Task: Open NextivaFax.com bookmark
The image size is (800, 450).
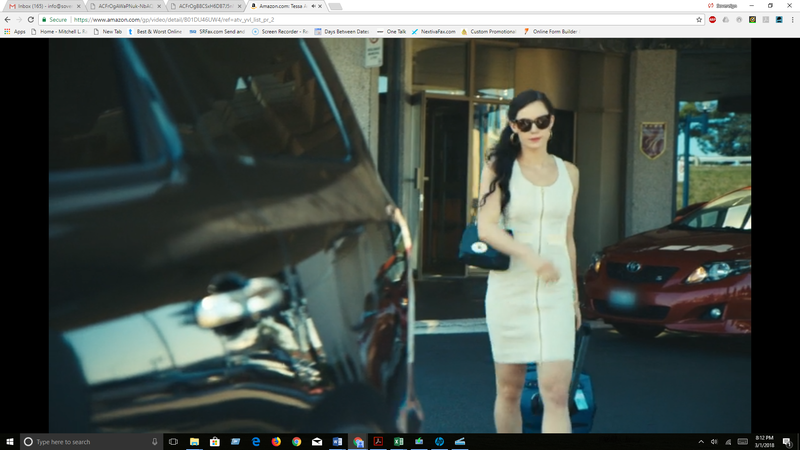Action: [433, 32]
